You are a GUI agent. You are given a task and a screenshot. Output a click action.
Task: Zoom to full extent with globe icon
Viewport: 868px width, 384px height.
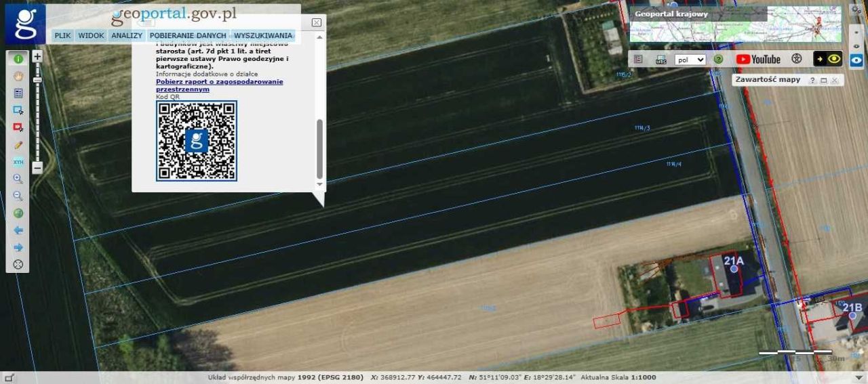pyautogui.click(x=18, y=213)
